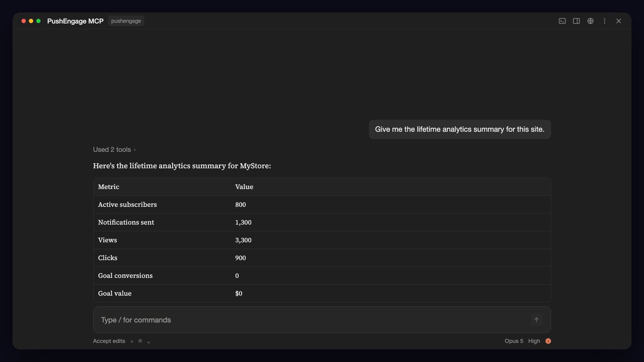The image size is (644, 362).
Task: Click the Goal value label
Action: [115, 293]
